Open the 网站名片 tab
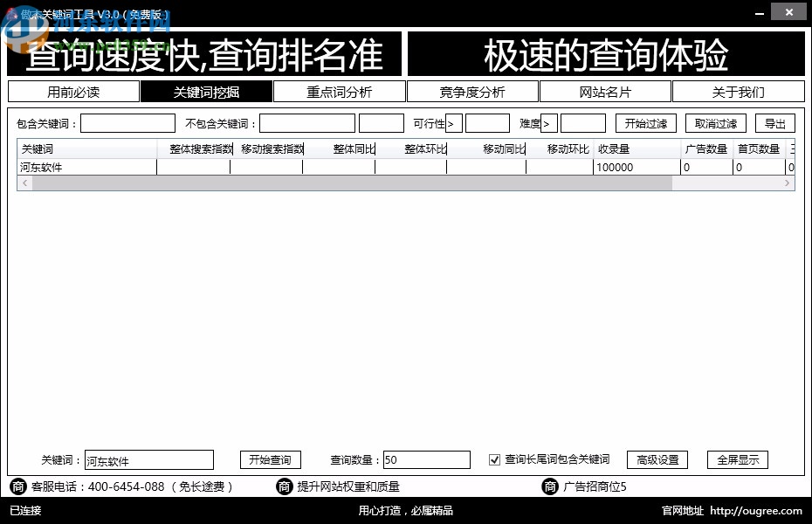This screenshot has width=812, height=524. pos(606,91)
